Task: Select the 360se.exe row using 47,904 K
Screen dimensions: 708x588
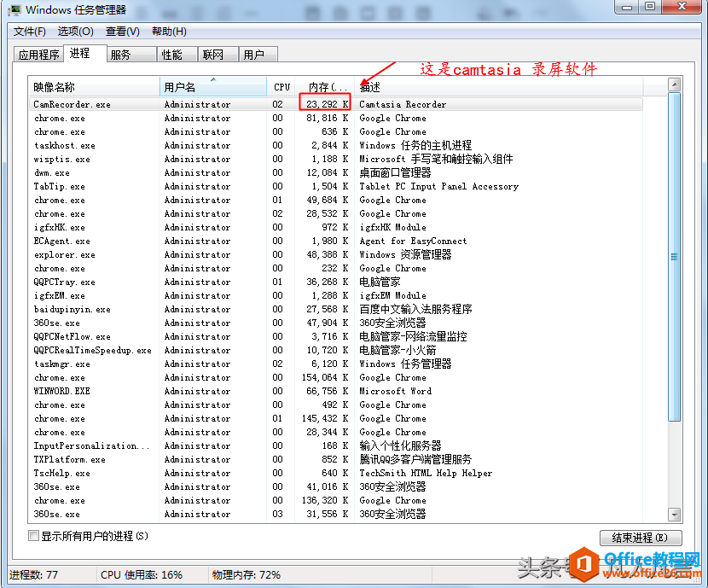Action: click(x=336, y=323)
